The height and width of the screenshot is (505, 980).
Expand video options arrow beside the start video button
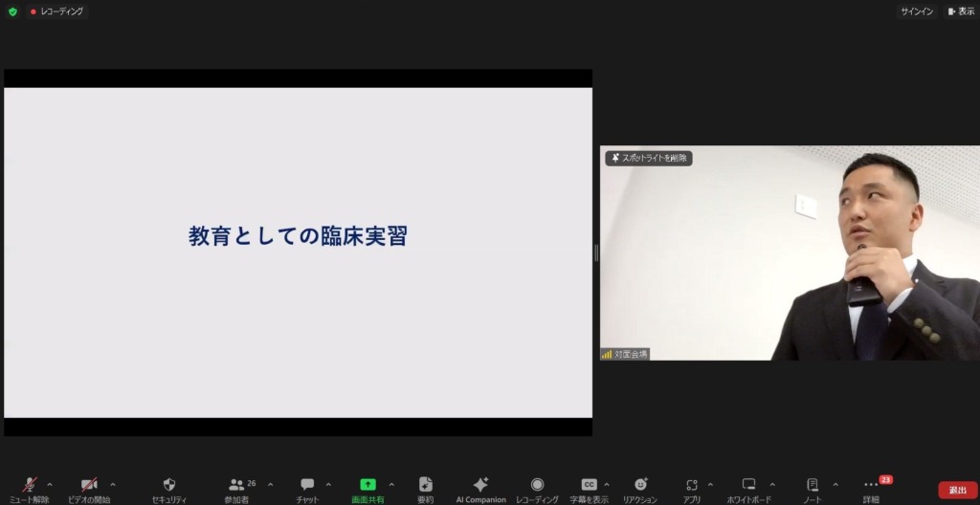pos(113,484)
